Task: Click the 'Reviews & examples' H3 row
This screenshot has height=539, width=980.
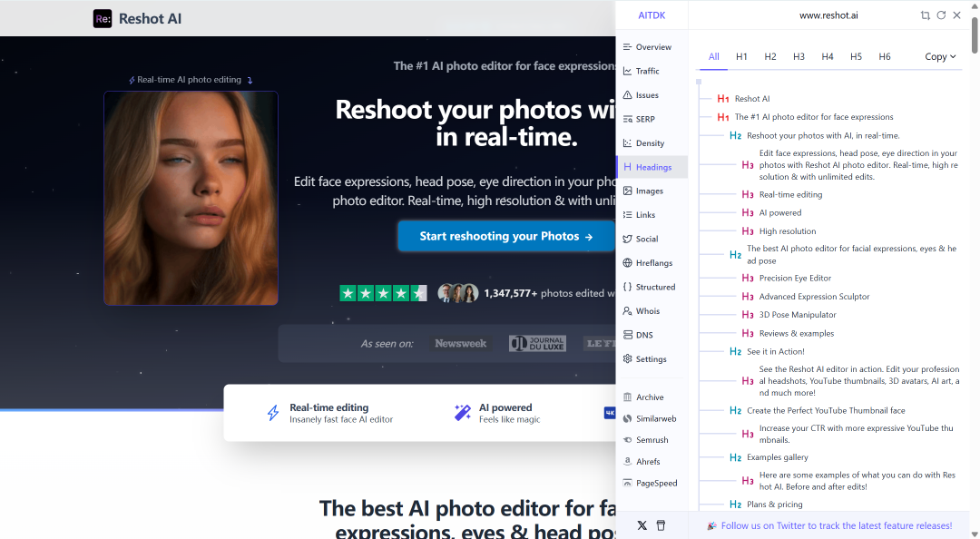Action: point(788,333)
